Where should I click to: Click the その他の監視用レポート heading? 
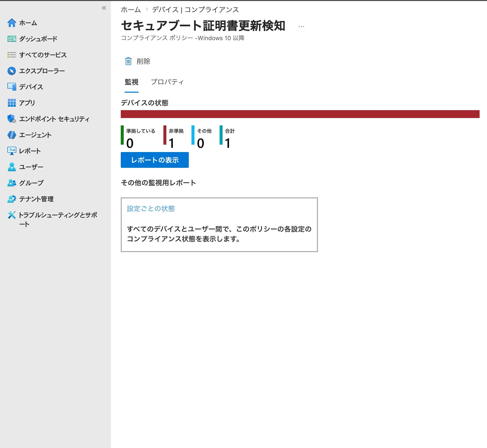tap(158, 183)
